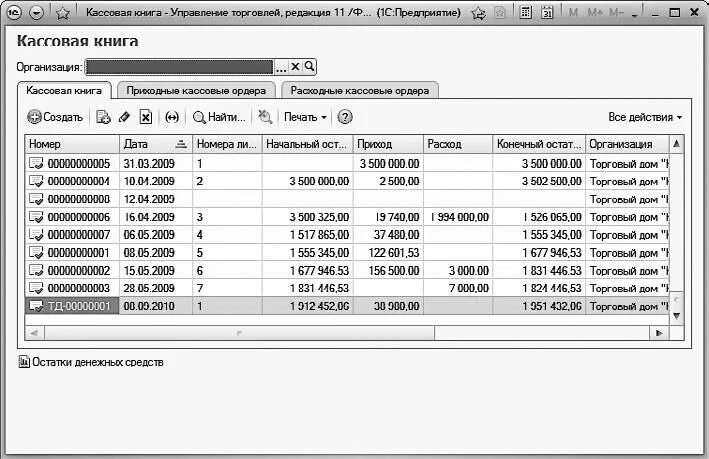Click the horizontal scroll right arrow

(x=659, y=333)
